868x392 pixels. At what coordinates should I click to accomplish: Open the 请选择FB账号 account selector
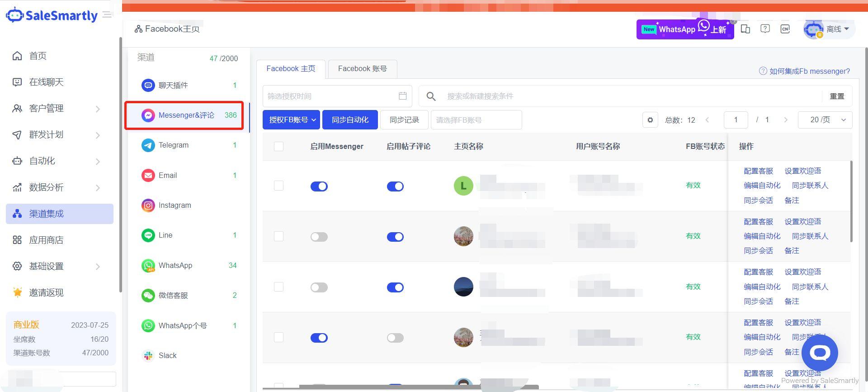point(476,120)
